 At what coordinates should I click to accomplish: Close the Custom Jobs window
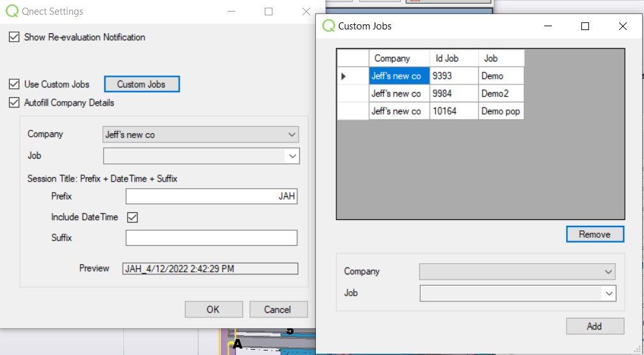623,26
